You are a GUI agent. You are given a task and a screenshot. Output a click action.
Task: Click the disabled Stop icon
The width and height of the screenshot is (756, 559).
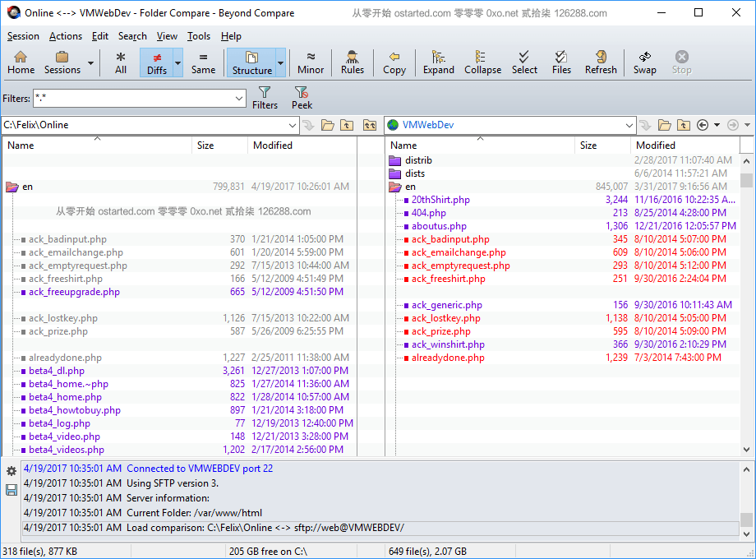(681, 62)
